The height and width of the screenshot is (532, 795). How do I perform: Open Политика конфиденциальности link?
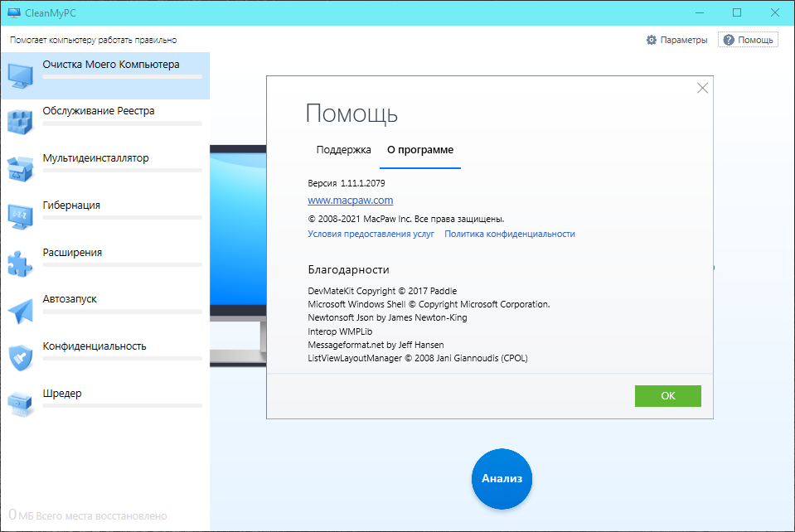click(x=509, y=234)
